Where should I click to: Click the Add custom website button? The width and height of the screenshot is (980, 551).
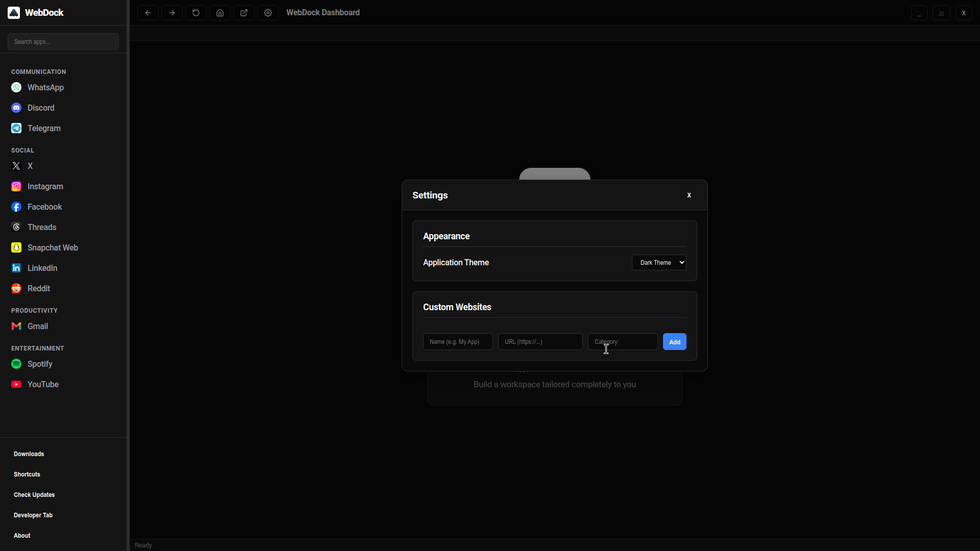coord(675,342)
